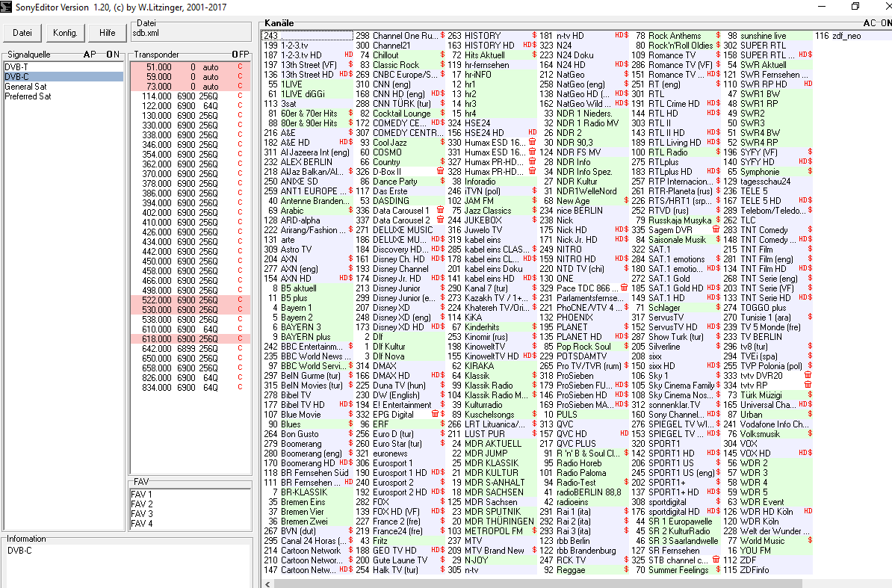Select Preferred Sat signal source

[x=28, y=96]
